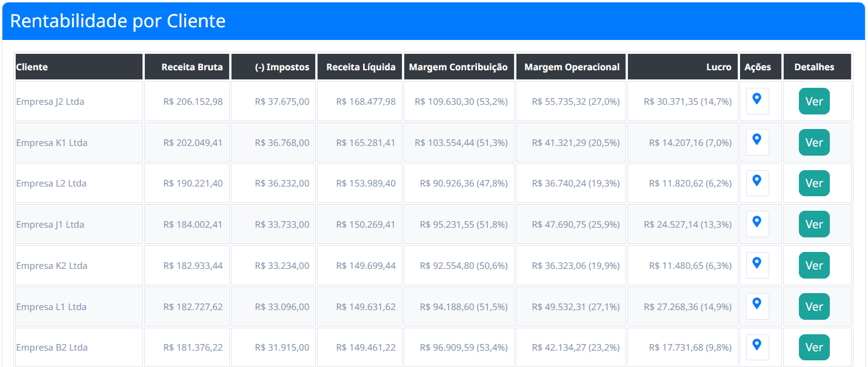Click Ver for Empresa J2 Ltda
The image size is (868, 367).
[x=814, y=101]
